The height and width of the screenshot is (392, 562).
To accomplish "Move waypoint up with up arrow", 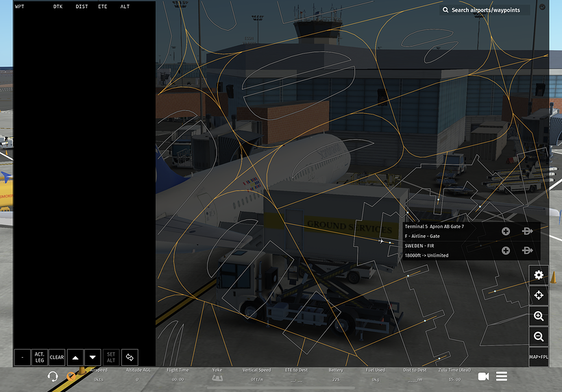I will click(75, 357).
